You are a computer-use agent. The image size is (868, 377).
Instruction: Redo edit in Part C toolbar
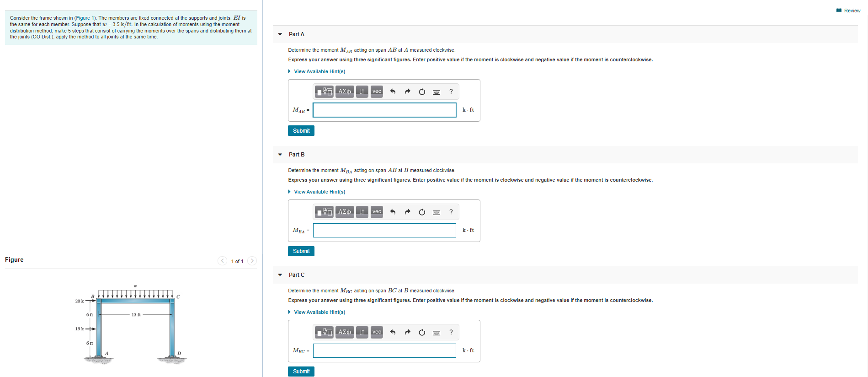click(407, 332)
